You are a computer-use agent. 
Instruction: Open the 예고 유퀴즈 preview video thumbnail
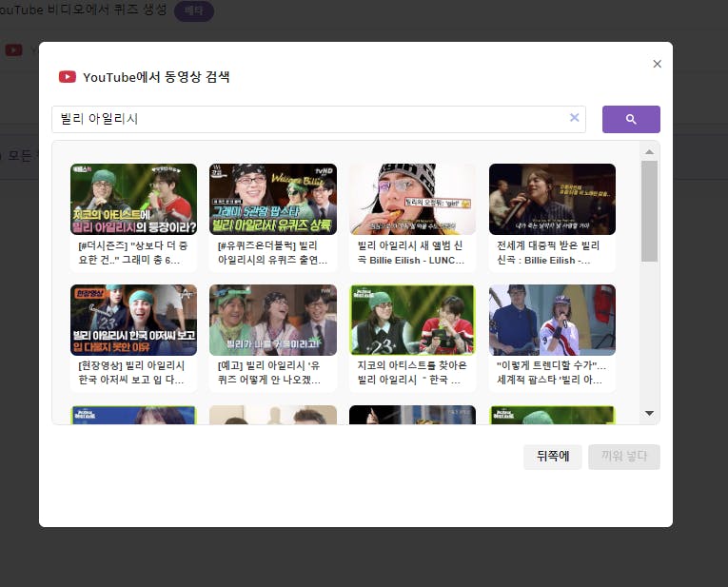tap(273, 320)
